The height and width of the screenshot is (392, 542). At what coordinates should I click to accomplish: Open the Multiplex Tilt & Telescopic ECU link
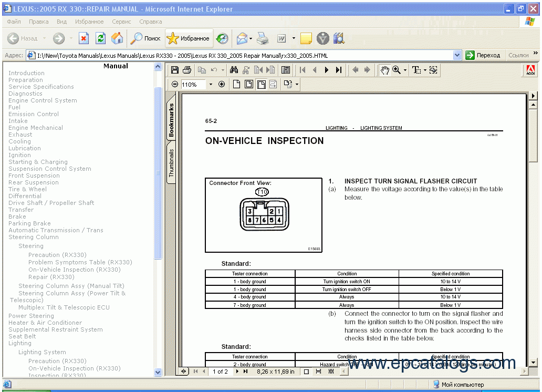[x=64, y=307]
